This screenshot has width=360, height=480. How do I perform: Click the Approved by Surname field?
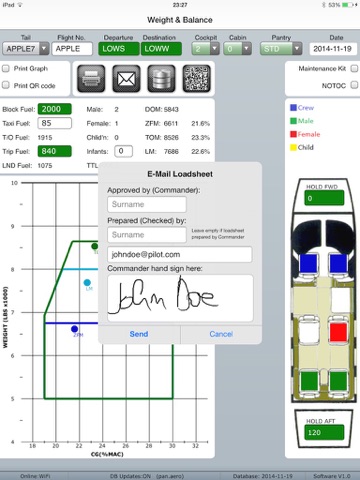click(147, 204)
